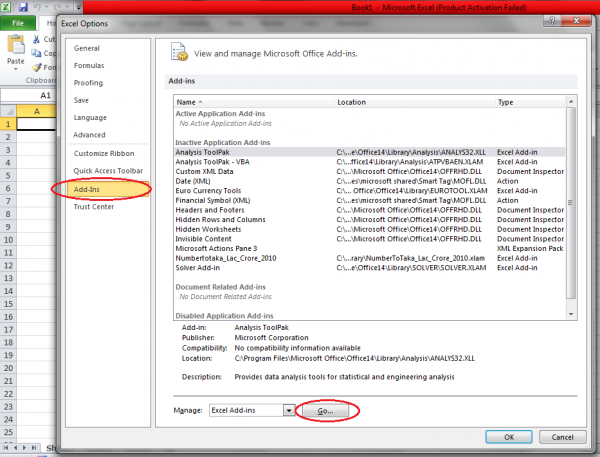Viewport: 600px width, 457px height.
Task: Click the add-ins list scroll down arrow
Action: click(x=571, y=314)
